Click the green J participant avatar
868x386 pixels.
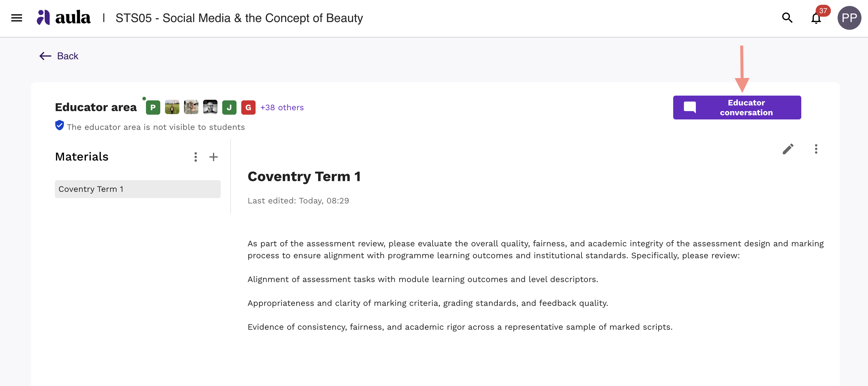tap(229, 108)
